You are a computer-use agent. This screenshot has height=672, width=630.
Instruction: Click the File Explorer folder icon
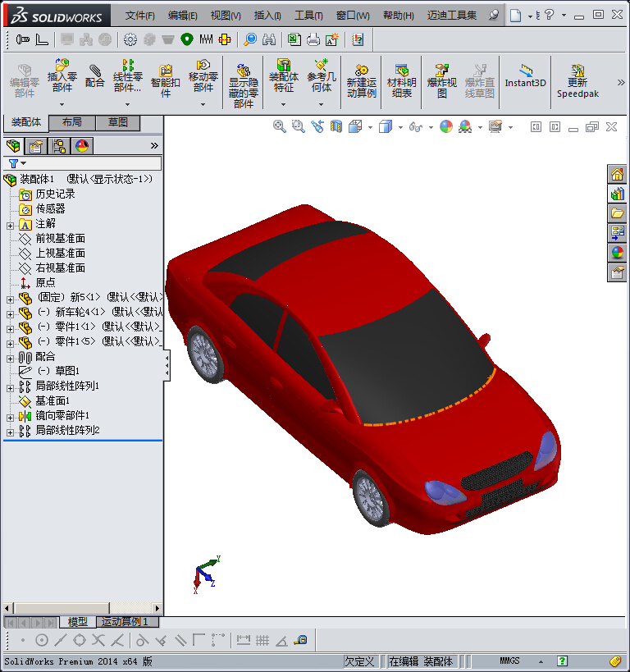click(617, 213)
